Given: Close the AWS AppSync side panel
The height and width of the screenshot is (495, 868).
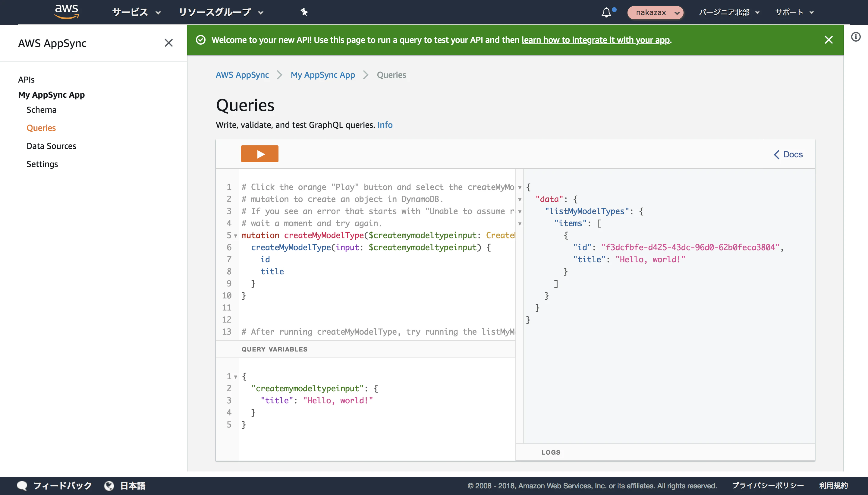Looking at the screenshot, I should [168, 43].
